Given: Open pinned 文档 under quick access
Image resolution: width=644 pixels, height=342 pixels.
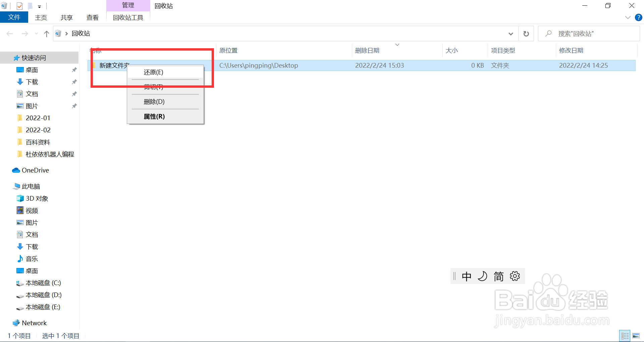Looking at the screenshot, I should pos(32,94).
